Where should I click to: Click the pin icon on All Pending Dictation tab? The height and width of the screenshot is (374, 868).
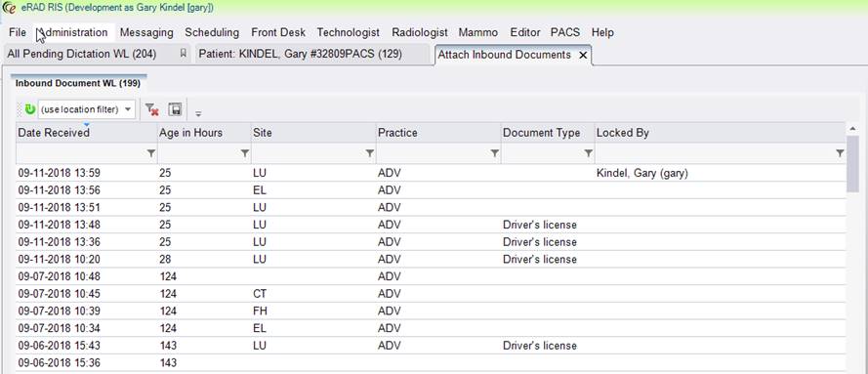click(184, 54)
